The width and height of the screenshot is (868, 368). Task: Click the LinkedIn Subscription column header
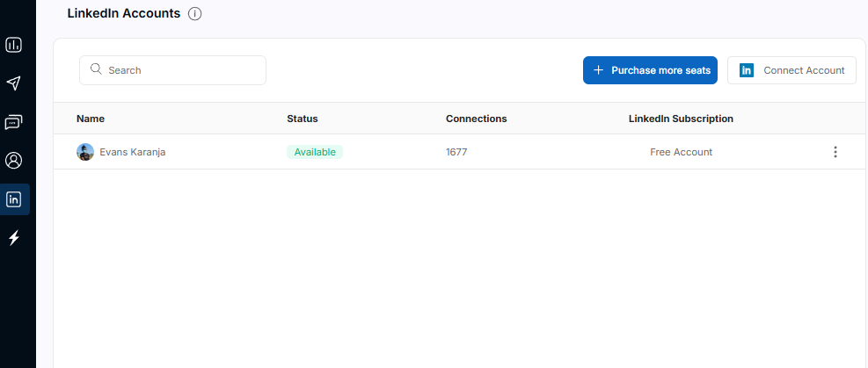click(681, 119)
